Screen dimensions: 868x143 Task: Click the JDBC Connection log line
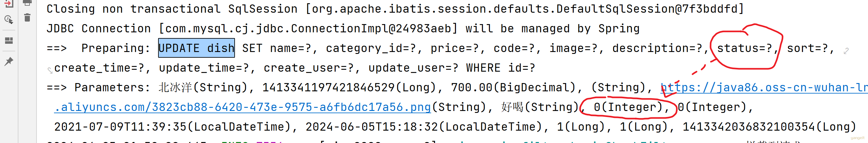[343, 29]
